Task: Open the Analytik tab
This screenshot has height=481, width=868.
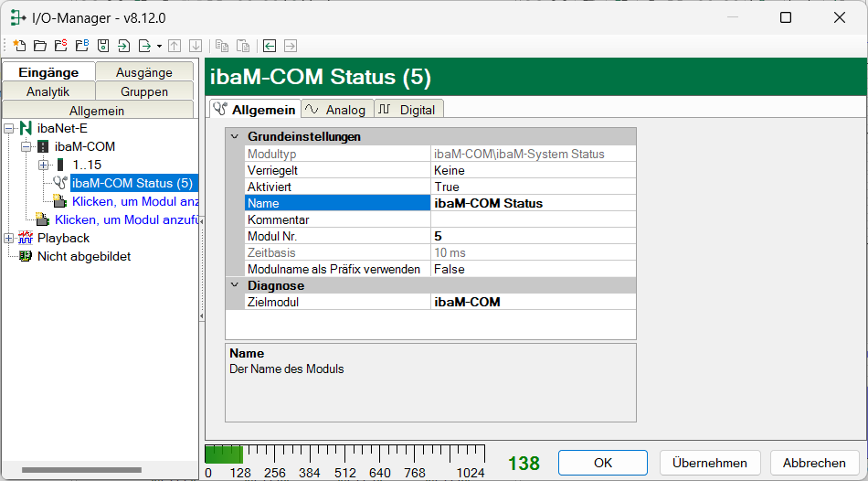Action: tap(48, 91)
